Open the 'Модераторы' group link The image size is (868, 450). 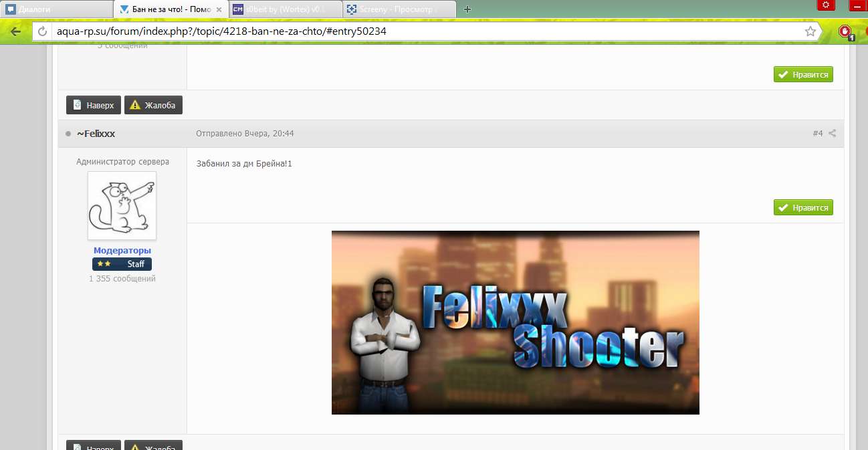[122, 251]
